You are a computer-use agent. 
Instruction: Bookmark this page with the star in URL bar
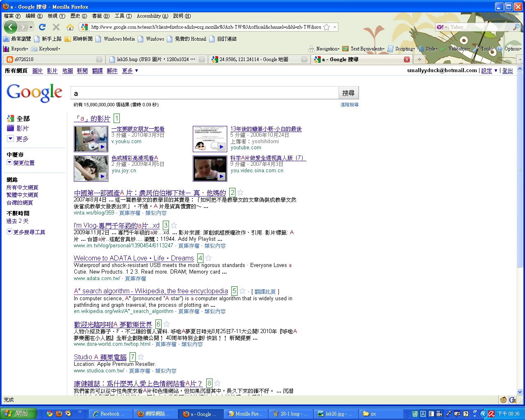click(x=326, y=27)
